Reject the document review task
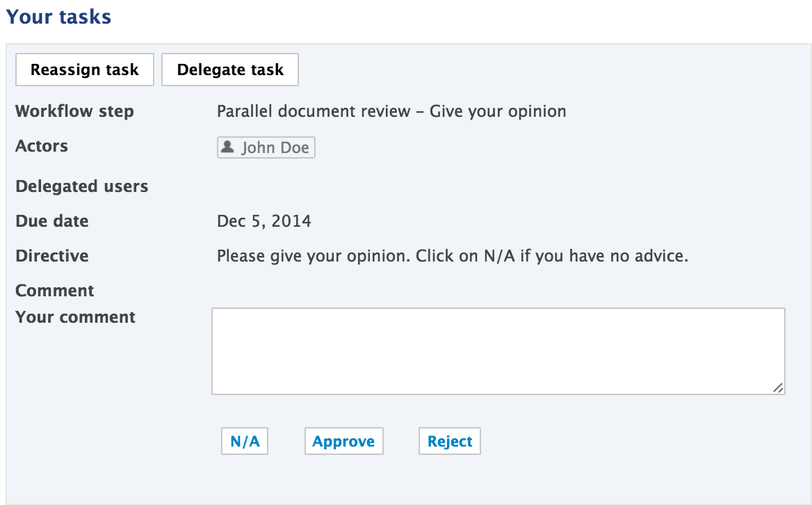The width and height of the screenshot is (812, 505). (x=450, y=441)
